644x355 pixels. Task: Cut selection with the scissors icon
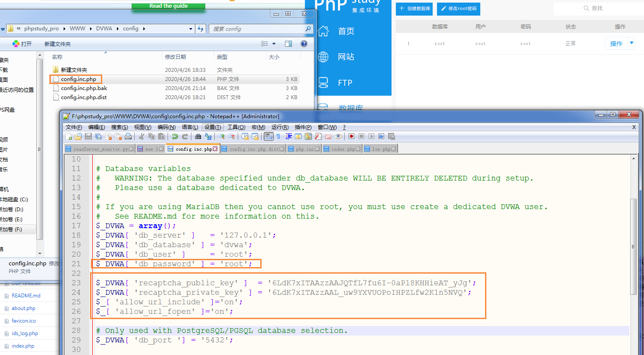coord(141,136)
